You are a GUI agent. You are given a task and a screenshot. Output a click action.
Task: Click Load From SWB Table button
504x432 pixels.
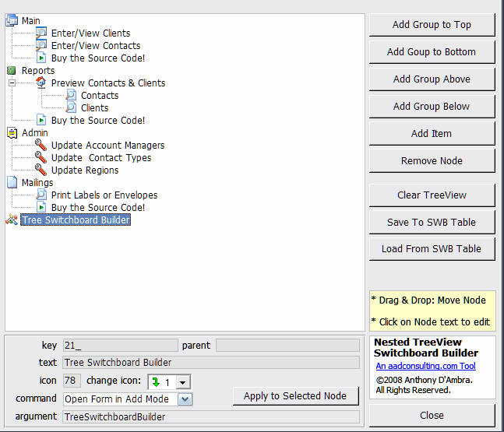tap(432, 249)
